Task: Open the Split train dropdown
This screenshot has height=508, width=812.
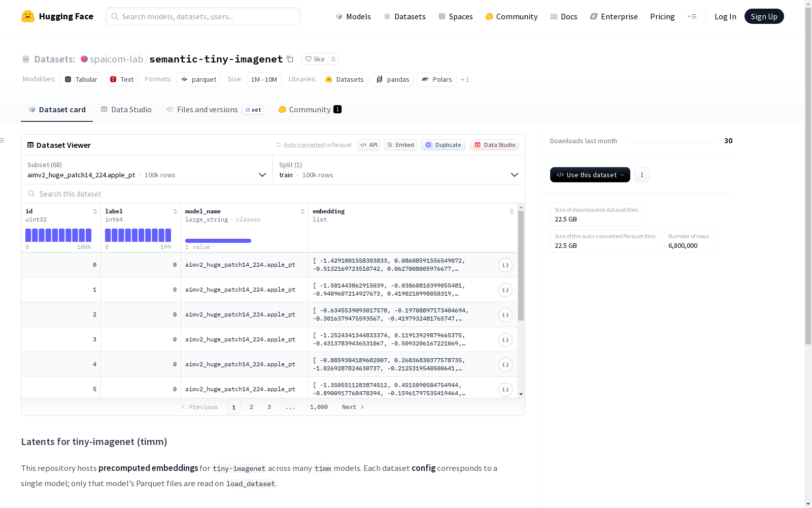Action: [x=399, y=170]
